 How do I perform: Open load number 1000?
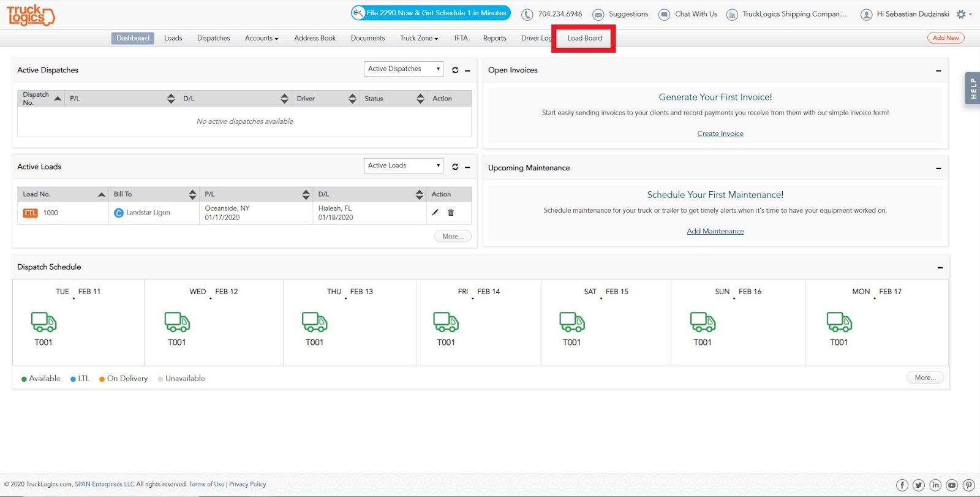(51, 213)
